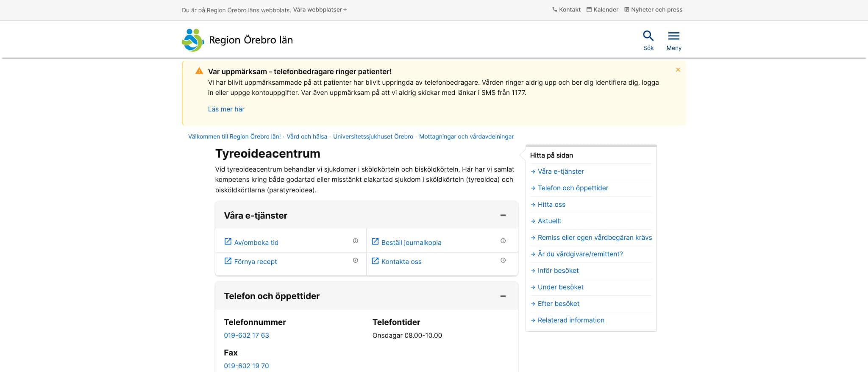Open the search magnifier icon

[648, 36]
